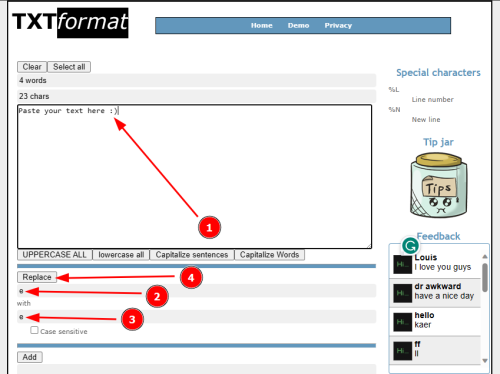
Task: Click UPPERCASE ALL button
Action: [54, 255]
